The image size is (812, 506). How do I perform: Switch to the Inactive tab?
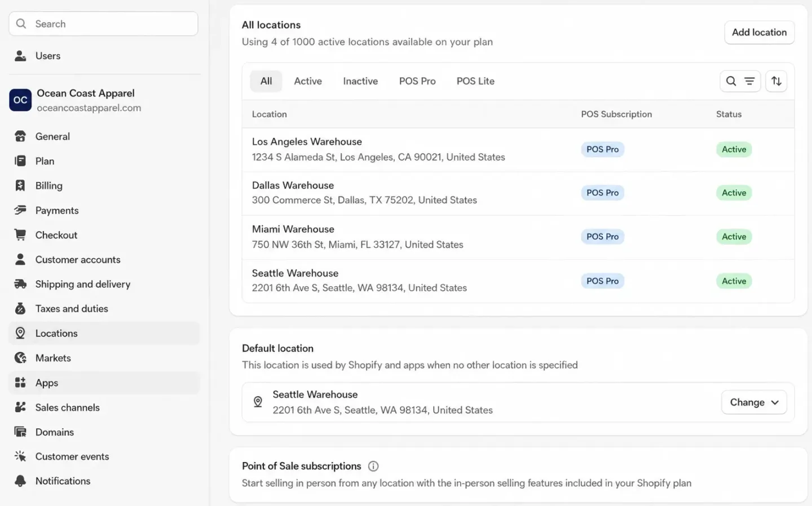(360, 81)
